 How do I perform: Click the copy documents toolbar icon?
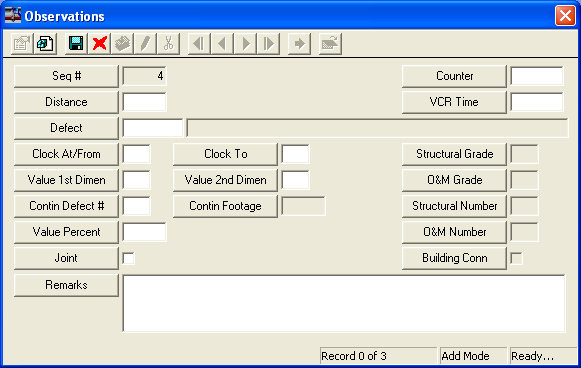[45, 44]
